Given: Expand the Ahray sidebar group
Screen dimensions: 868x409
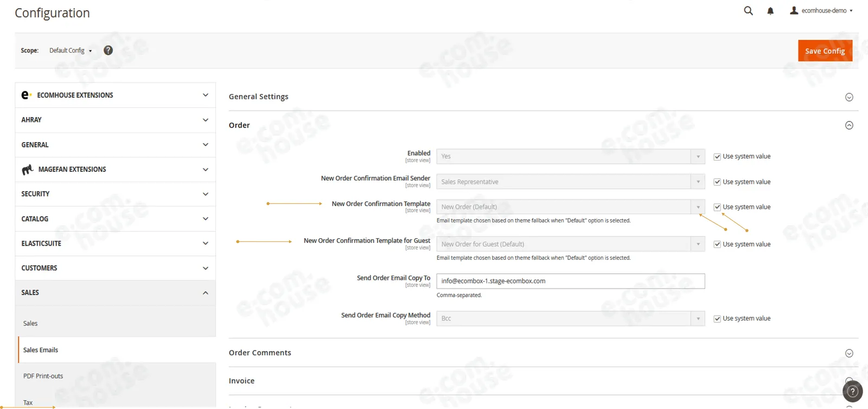Looking at the screenshot, I should point(115,120).
